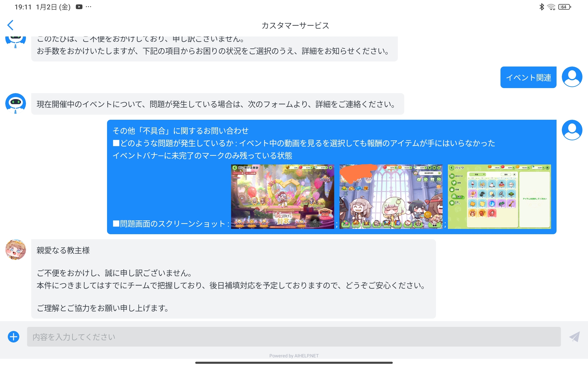The width and height of the screenshot is (588, 367).
Task: Tap the home indicator bar at the bottom
Action: (x=294, y=363)
